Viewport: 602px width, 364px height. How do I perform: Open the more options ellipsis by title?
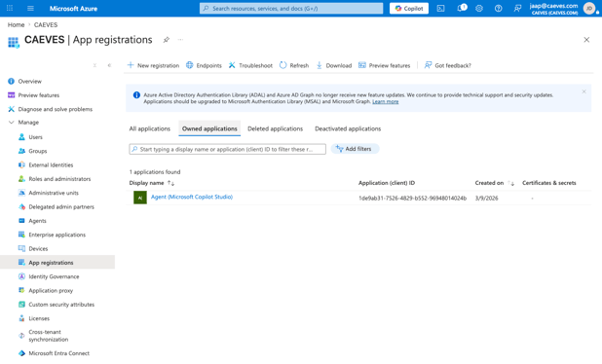pos(180,40)
